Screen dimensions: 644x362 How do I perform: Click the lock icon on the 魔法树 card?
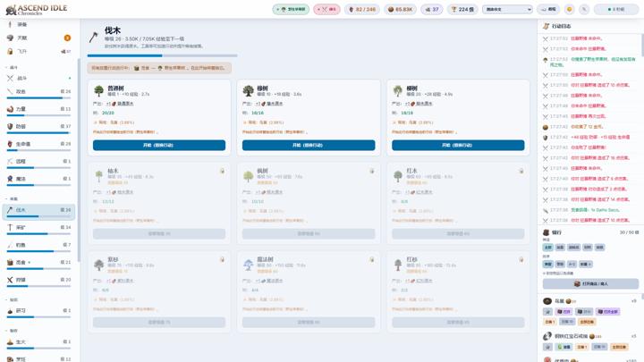click(372, 259)
